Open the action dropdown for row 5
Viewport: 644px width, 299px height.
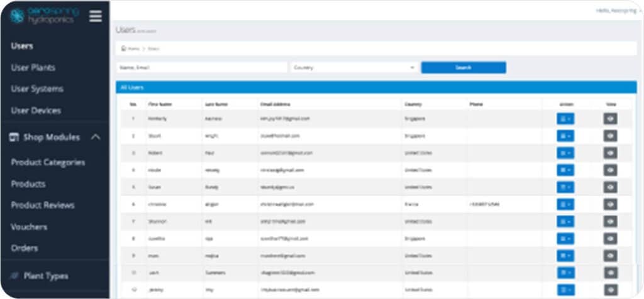coord(565,187)
